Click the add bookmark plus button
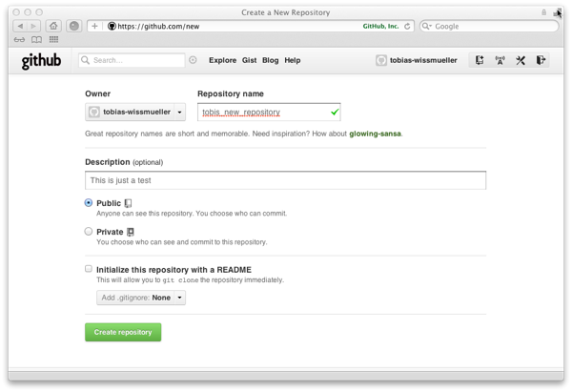 (x=94, y=26)
